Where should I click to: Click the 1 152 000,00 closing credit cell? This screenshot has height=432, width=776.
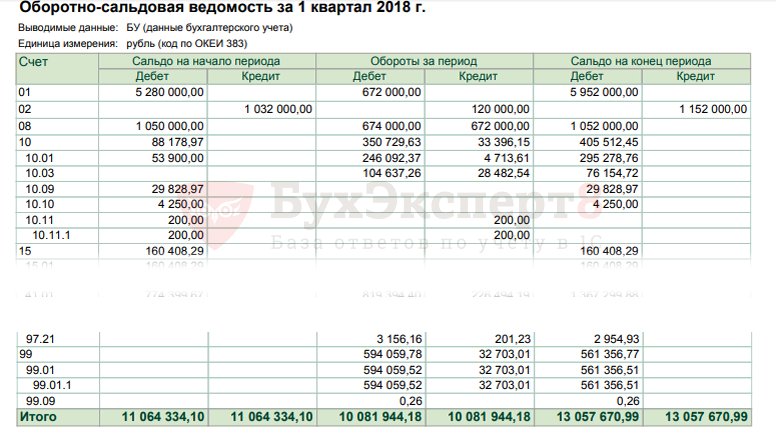[712, 109]
